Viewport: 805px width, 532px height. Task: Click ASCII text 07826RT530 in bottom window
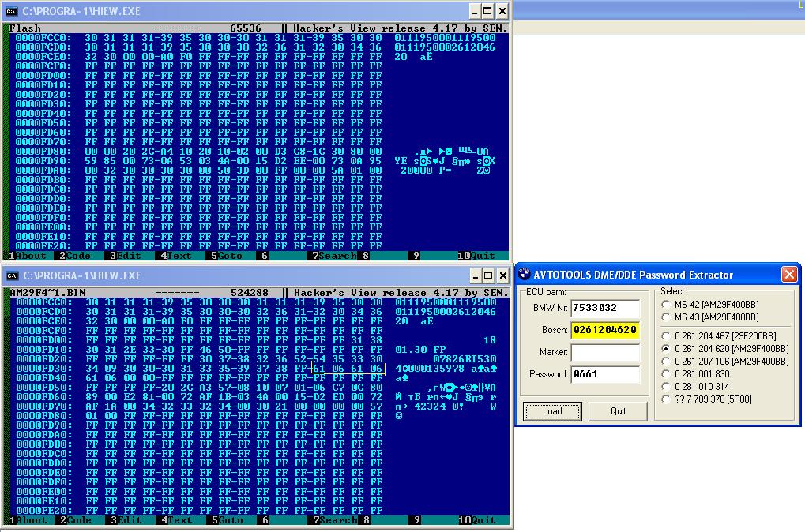click(x=465, y=359)
